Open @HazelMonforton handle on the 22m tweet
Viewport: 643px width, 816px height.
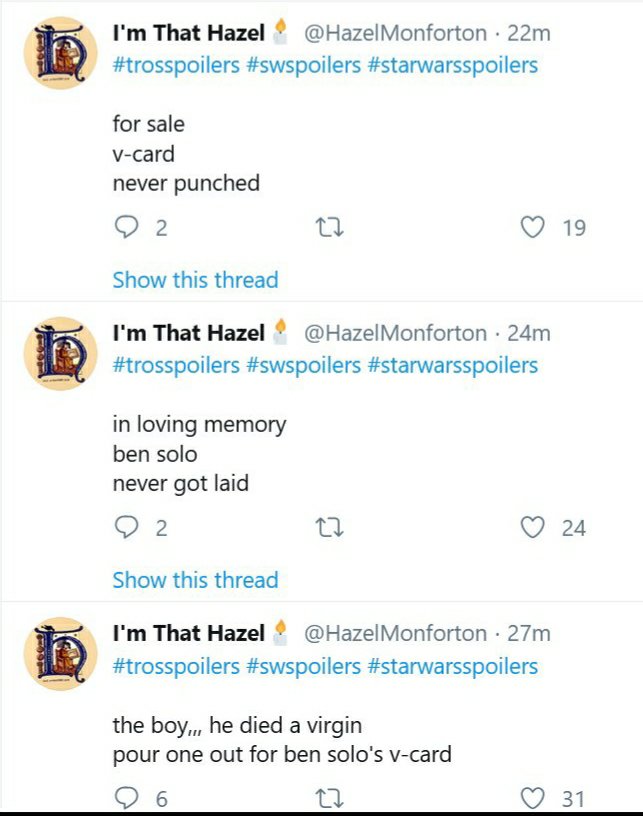(394, 33)
